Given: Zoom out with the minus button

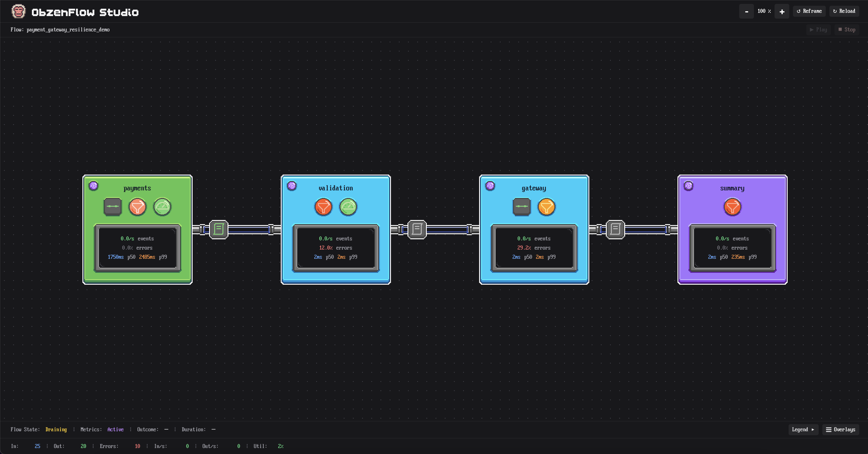Looking at the screenshot, I should (x=746, y=11).
